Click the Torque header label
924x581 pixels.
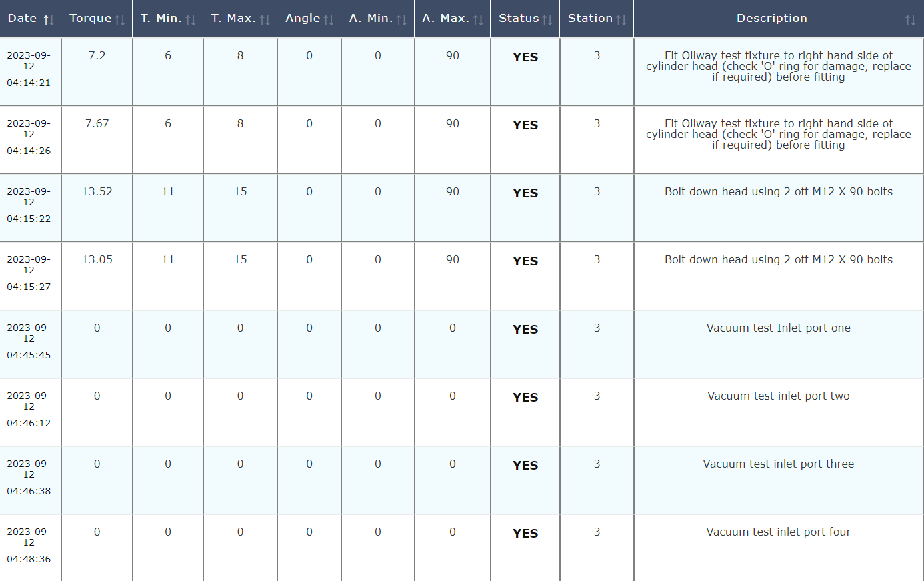(90, 19)
